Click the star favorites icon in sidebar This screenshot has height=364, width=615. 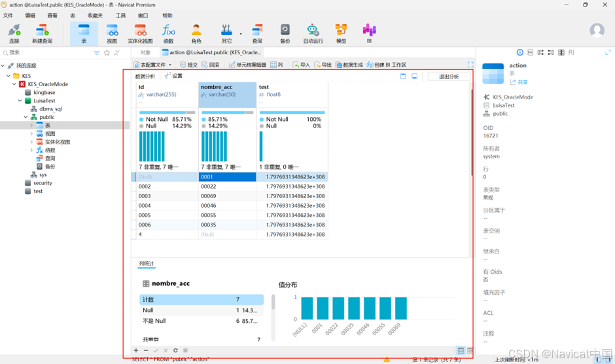coord(107,53)
